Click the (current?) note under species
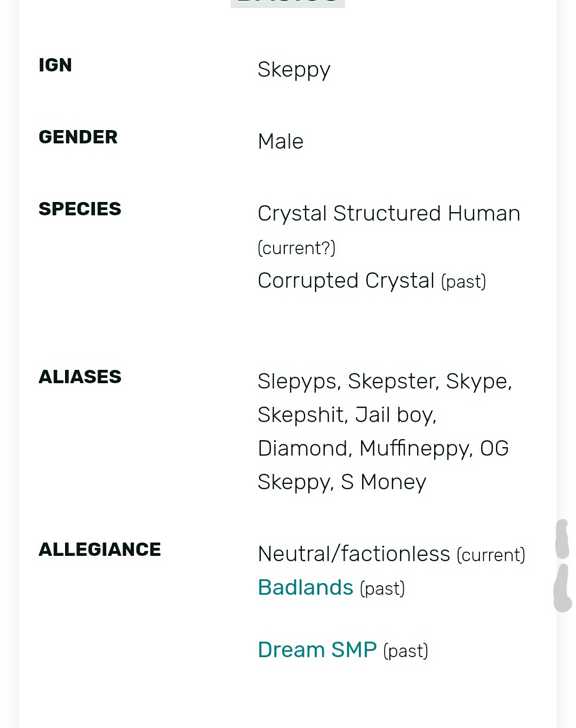This screenshot has height=728, width=576. pos(297,248)
